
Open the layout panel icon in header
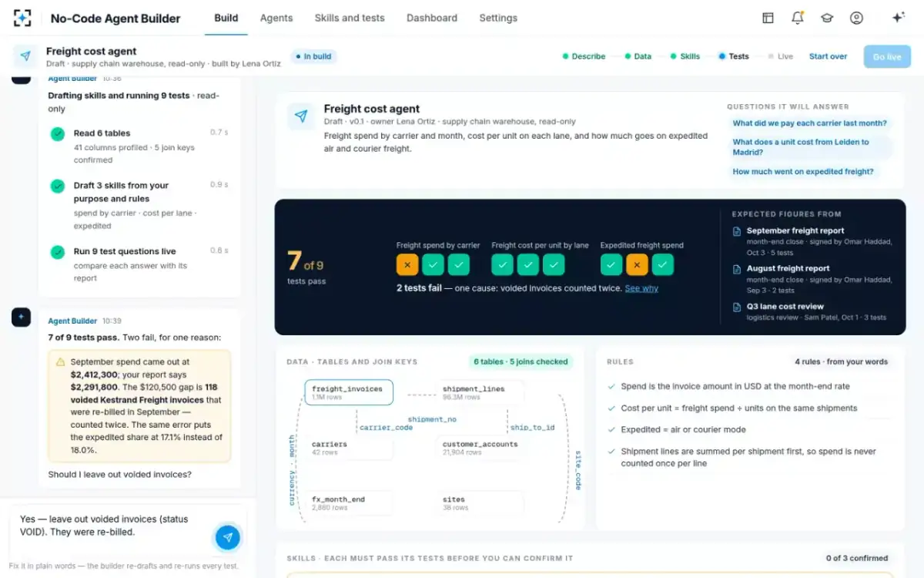tap(768, 18)
